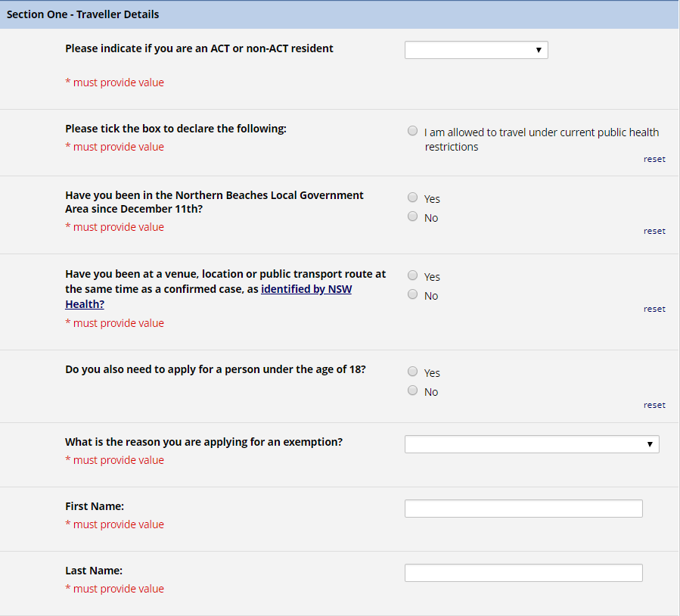Screen dimensions: 680x616
Task: Reset the travel declaration answer
Action: pyautogui.click(x=654, y=159)
